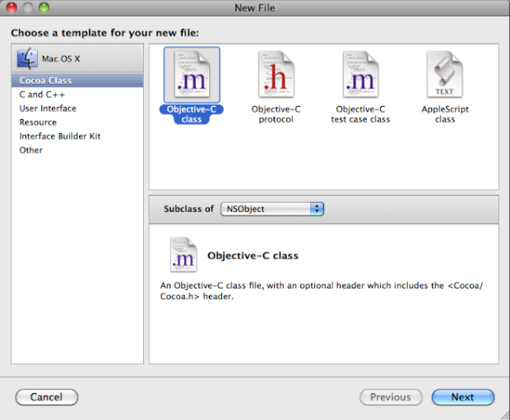This screenshot has width=510, height=420.
Task: Click the template description paragraph text
Action: pyautogui.click(x=322, y=291)
